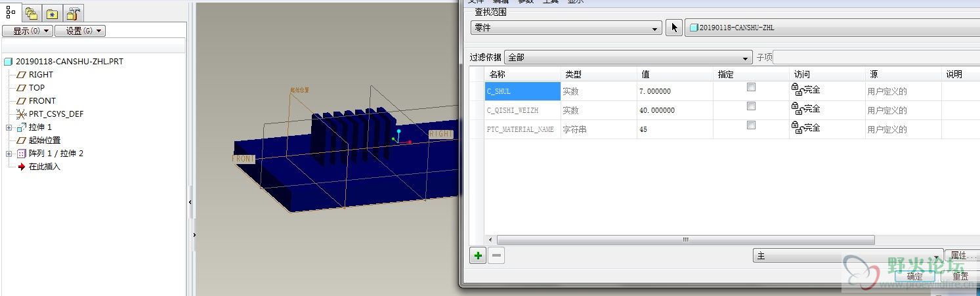Click the minus remove parameter button
The width and height of the screenshot is (980, 296).
[497, 256]
